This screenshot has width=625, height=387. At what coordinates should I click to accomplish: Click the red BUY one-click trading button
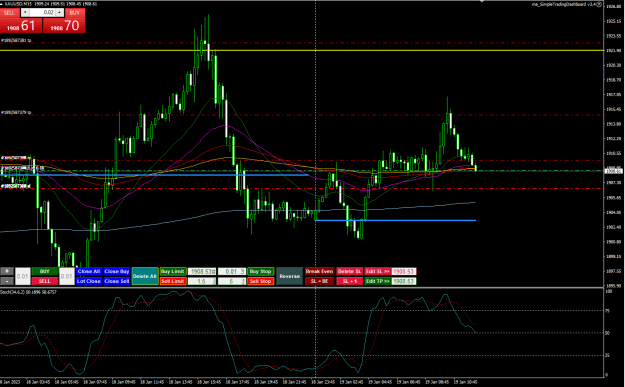coord(75,13)
